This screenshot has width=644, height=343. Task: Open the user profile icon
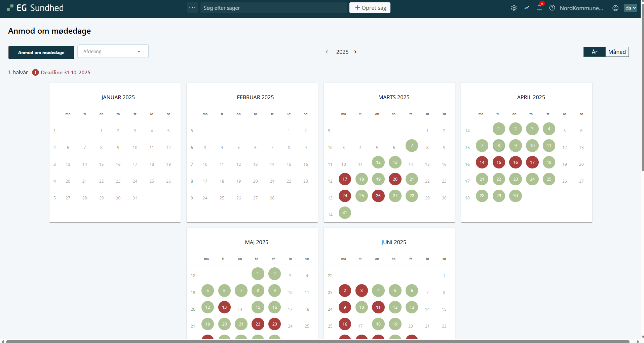click(x=615, y=8)
